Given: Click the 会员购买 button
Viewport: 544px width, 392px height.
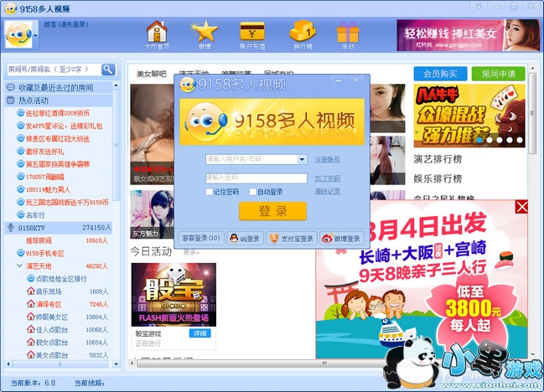Looking at the screenshot, I should click(440, 74).
